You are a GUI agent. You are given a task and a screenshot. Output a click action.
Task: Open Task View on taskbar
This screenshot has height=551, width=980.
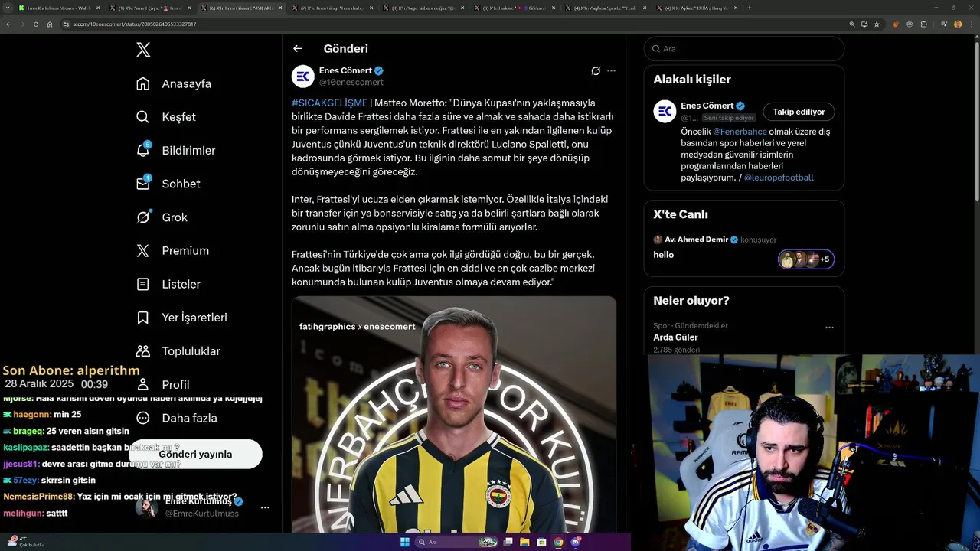pyautogui.click(x=508, y=542)
